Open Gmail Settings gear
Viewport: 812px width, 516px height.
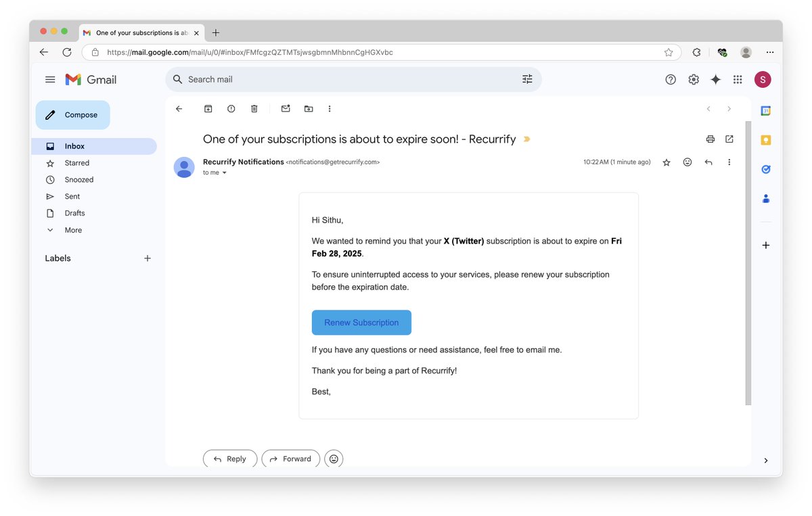coord(694,80)
